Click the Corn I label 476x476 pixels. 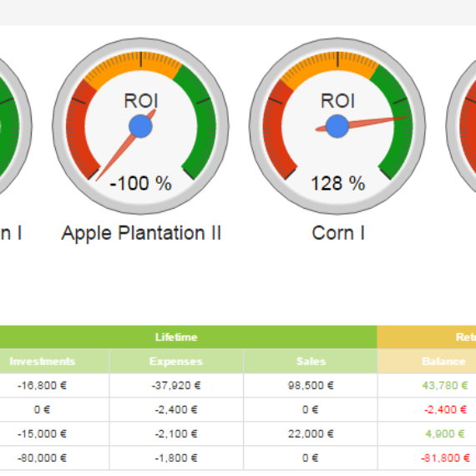point(338,233)
